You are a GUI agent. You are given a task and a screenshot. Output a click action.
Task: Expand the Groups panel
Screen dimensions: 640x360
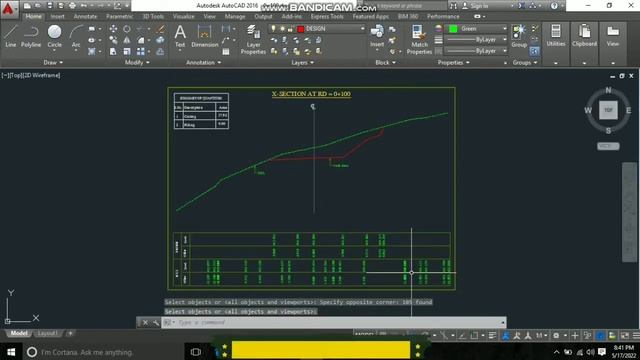pos(525,62)
